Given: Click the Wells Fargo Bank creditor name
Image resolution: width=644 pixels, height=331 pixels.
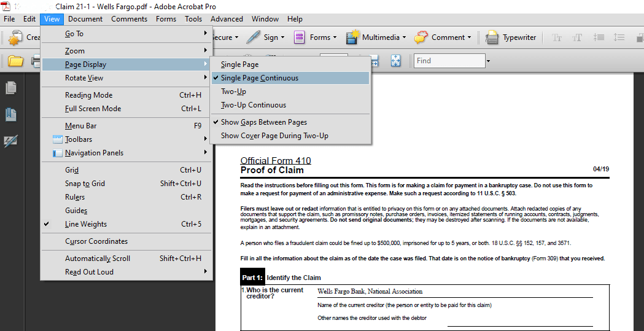Looking at the screenshot, I should (x=370, y=292).
